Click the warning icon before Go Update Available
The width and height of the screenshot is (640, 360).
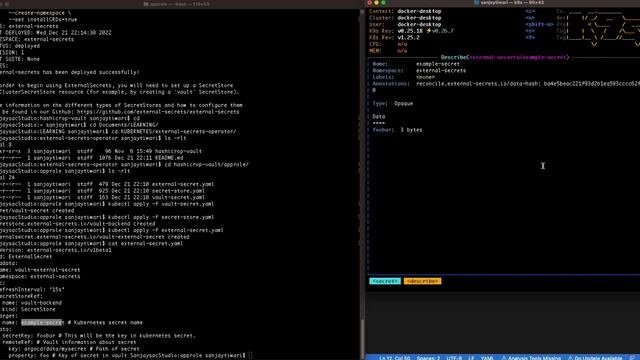570,358
